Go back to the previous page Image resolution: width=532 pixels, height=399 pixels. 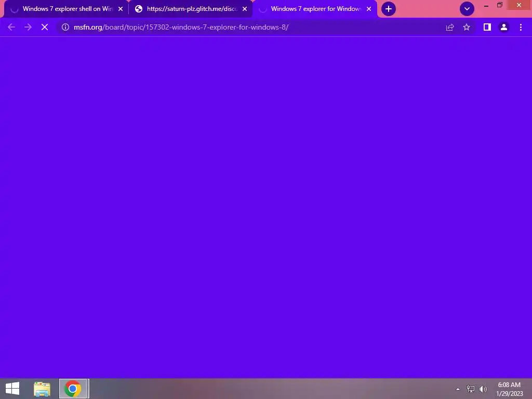point(11,27)
